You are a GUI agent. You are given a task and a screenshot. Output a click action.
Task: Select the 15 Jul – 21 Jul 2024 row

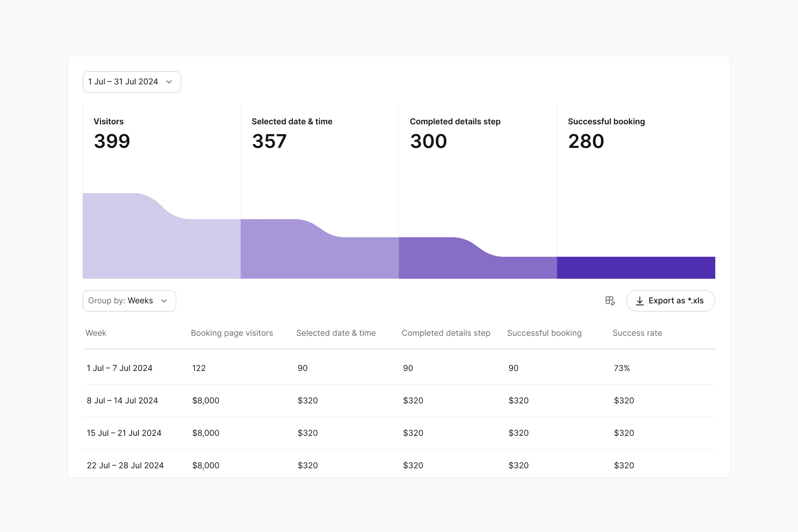coord(124,433)
